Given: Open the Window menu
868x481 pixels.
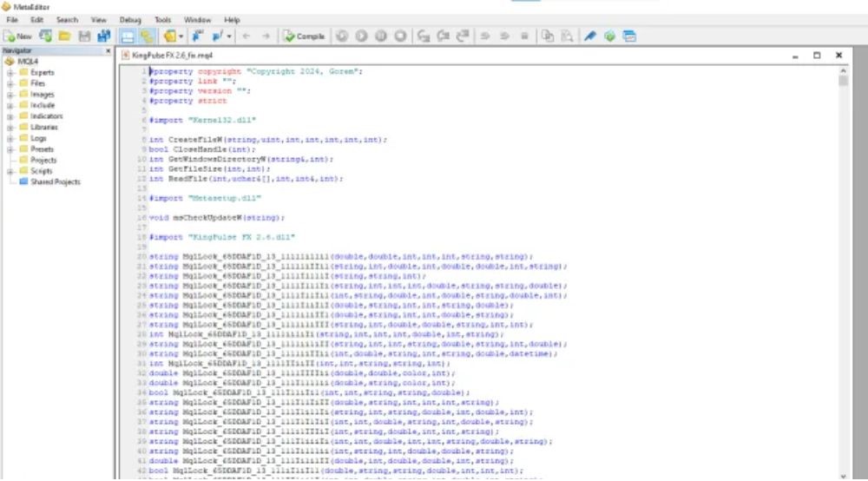Looking at the screenshot, I should (197, 20).
